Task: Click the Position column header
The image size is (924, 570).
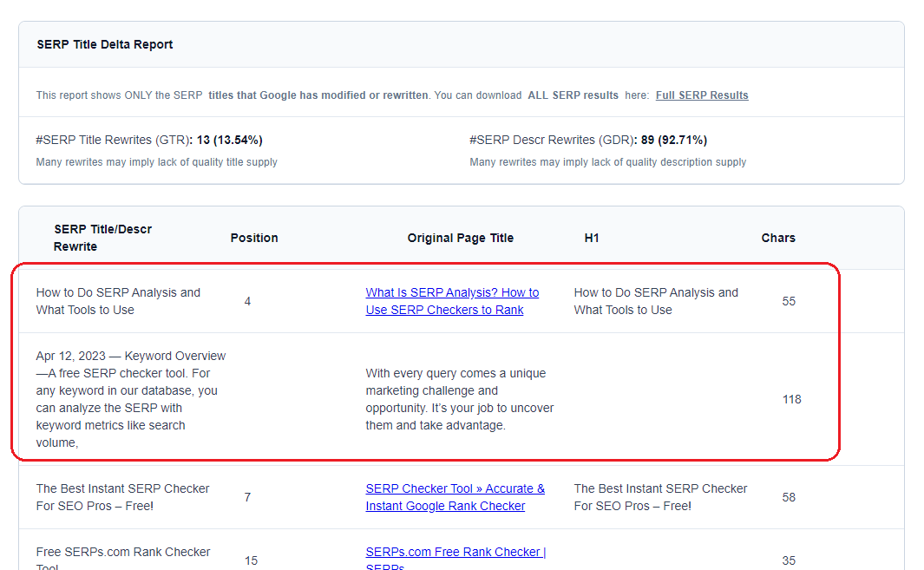Action: tap(254, 238)
